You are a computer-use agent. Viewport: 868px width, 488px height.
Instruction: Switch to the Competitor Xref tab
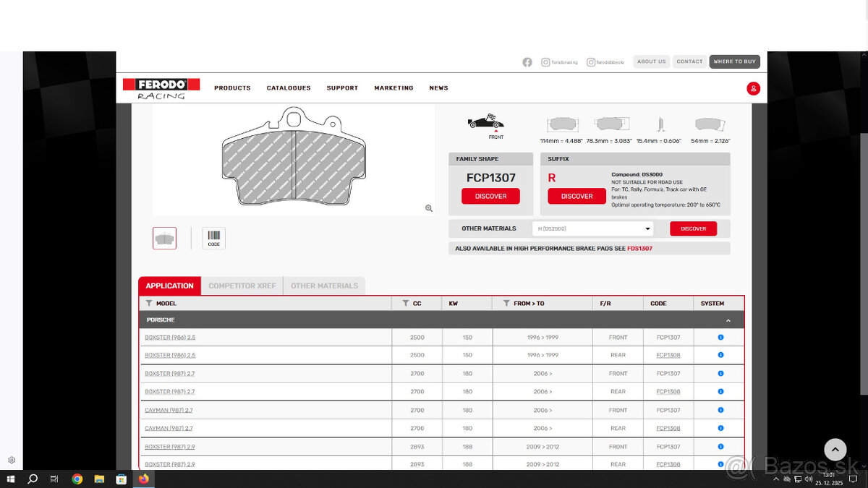click(x=242, y=286)
